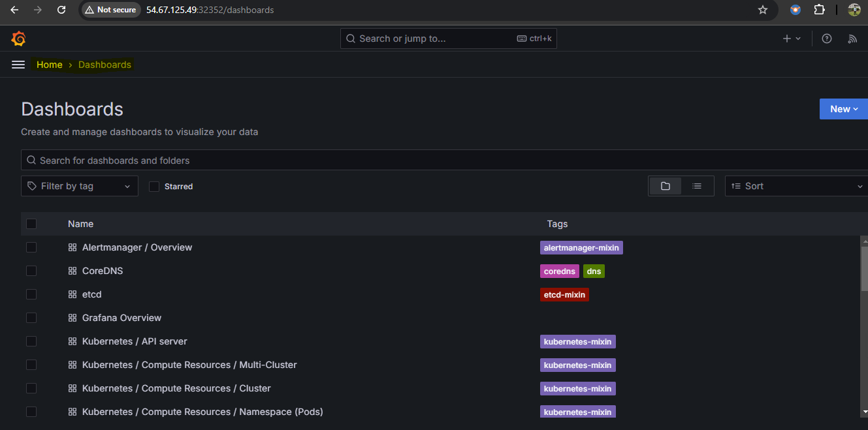
Task: Click the coredns tag
Action: tap(560, 271)
